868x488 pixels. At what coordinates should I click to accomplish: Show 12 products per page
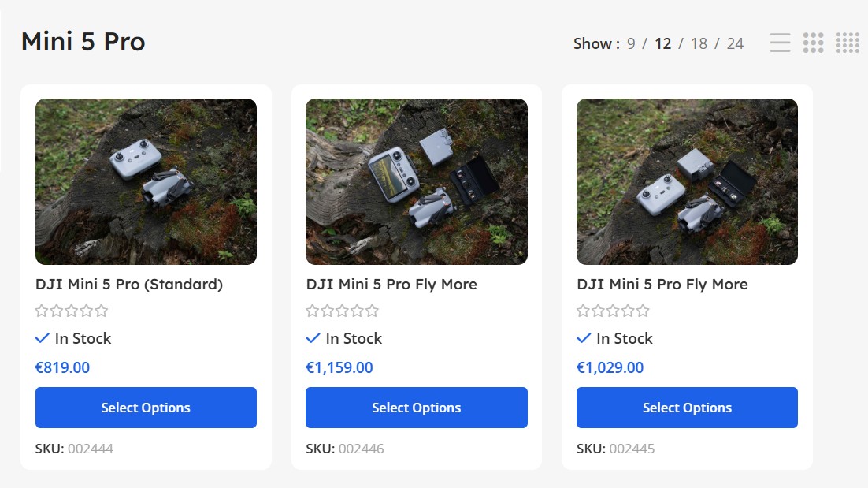[x=663, y=43]
